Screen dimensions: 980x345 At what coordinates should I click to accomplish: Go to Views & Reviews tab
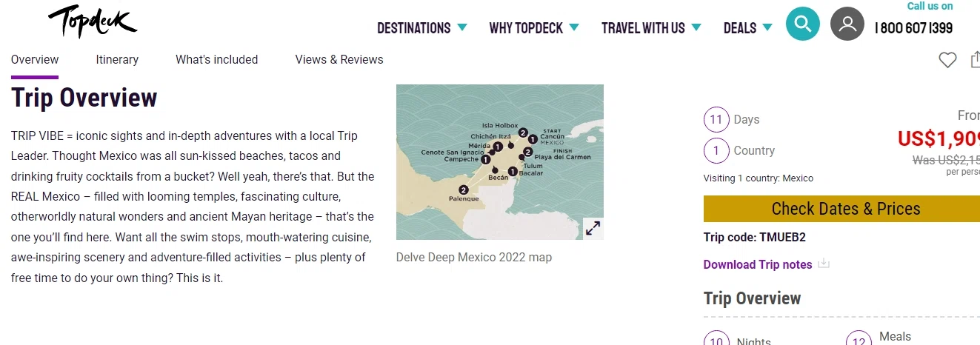point(339,60)
